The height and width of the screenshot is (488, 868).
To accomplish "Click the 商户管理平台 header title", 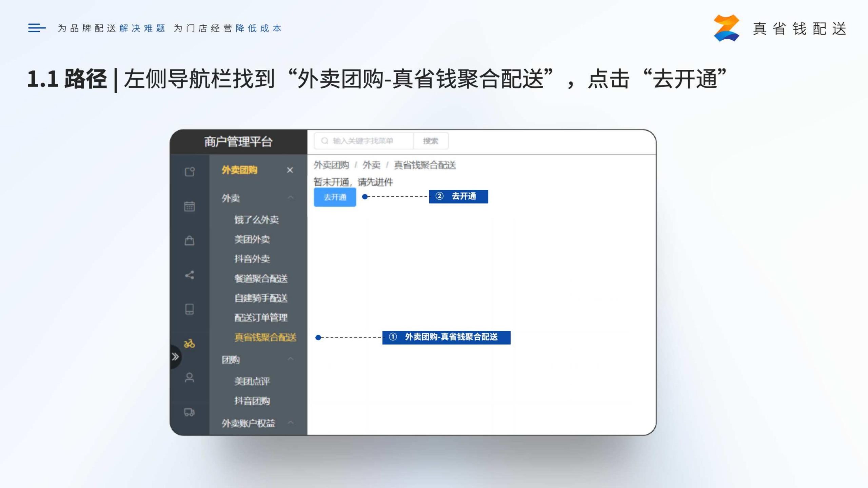I will [x=238, y=142].
